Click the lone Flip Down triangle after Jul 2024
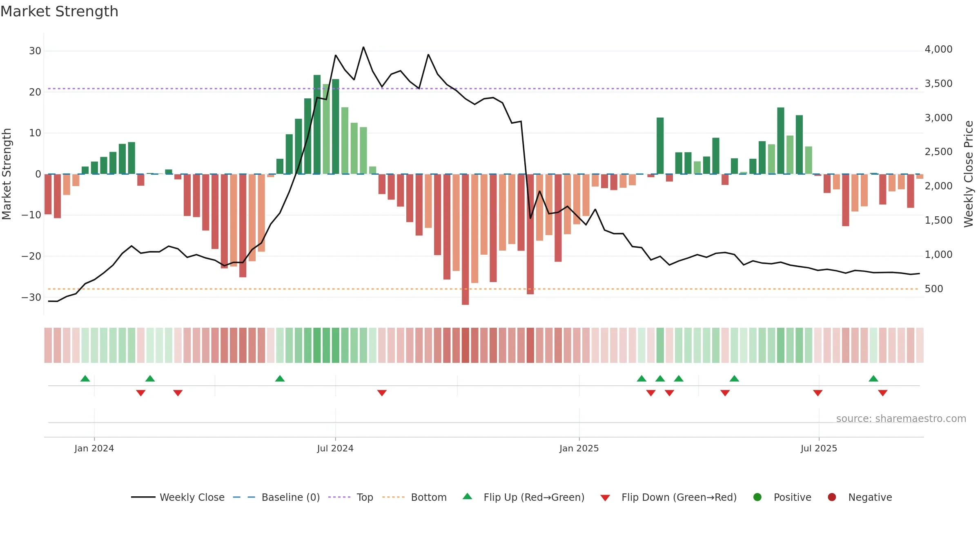The height and width of the screenshot is (551, 980). [382, 393]
